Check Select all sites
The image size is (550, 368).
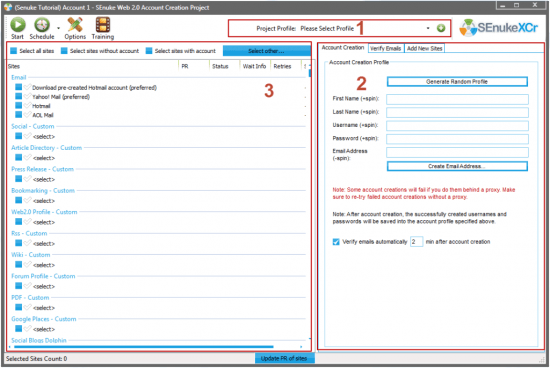(x=13, y=51)
